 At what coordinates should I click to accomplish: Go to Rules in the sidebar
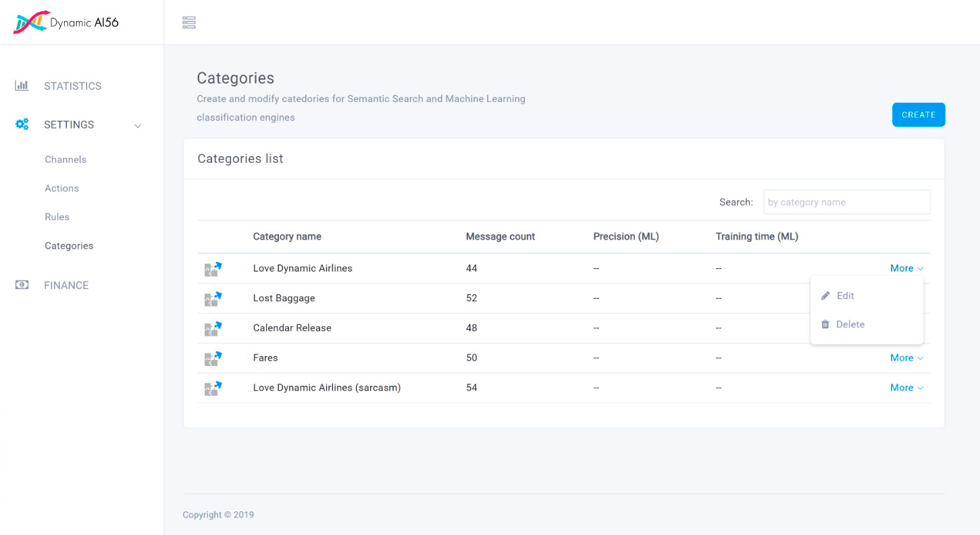(x=57, y=217)
